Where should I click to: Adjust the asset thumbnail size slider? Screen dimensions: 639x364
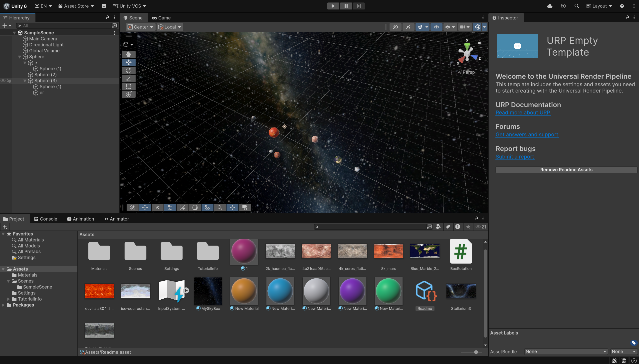pos(476,352)
